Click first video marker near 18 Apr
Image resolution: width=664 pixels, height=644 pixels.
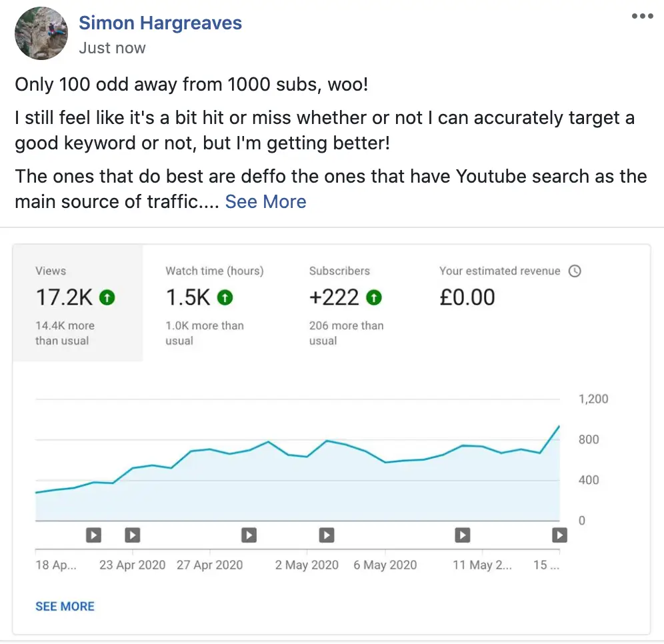(x=93, y=535)
